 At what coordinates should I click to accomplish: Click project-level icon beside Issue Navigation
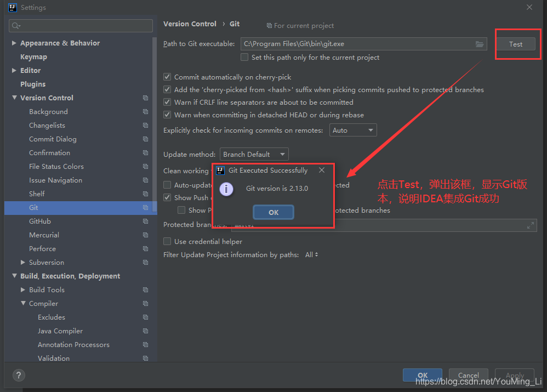coord(145,180)
